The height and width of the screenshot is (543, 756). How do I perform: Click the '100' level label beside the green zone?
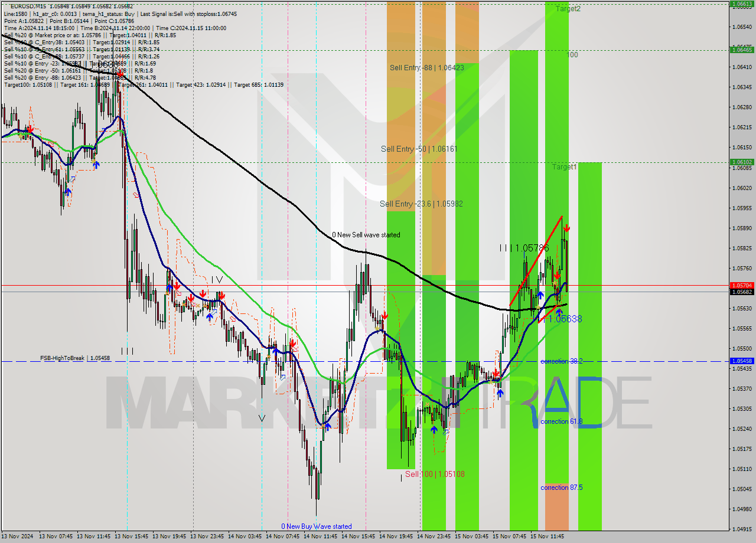point(572,55)
